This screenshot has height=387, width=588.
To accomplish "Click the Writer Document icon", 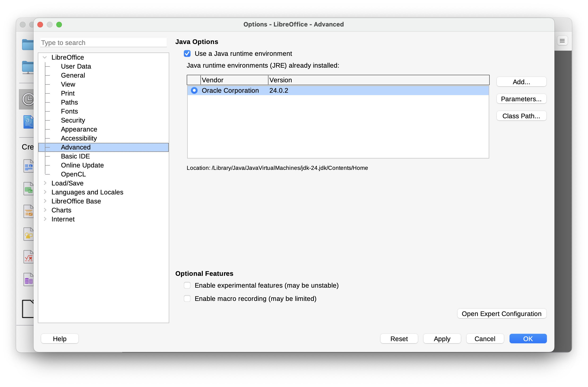I will 28,166.
